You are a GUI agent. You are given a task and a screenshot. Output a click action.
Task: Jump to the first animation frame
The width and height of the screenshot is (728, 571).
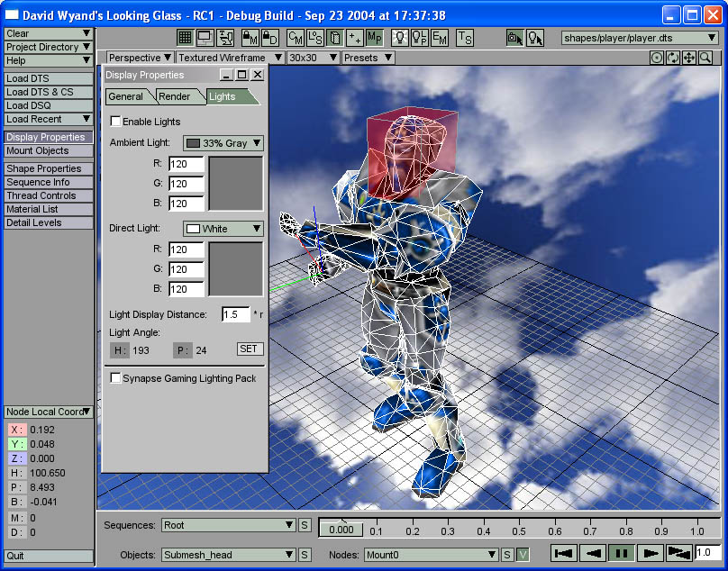click(x=564, y=553)
